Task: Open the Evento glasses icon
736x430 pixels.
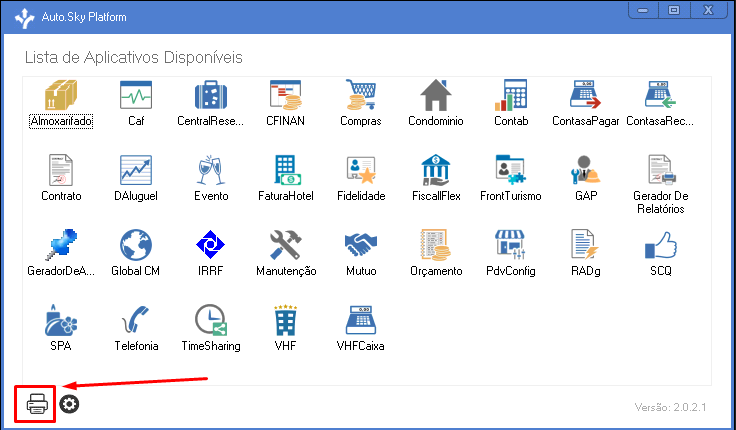Action: (x=211, y=170)
